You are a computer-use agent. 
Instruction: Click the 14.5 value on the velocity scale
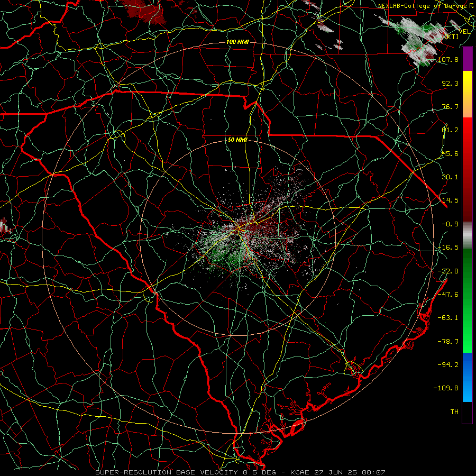pos(450,200)
